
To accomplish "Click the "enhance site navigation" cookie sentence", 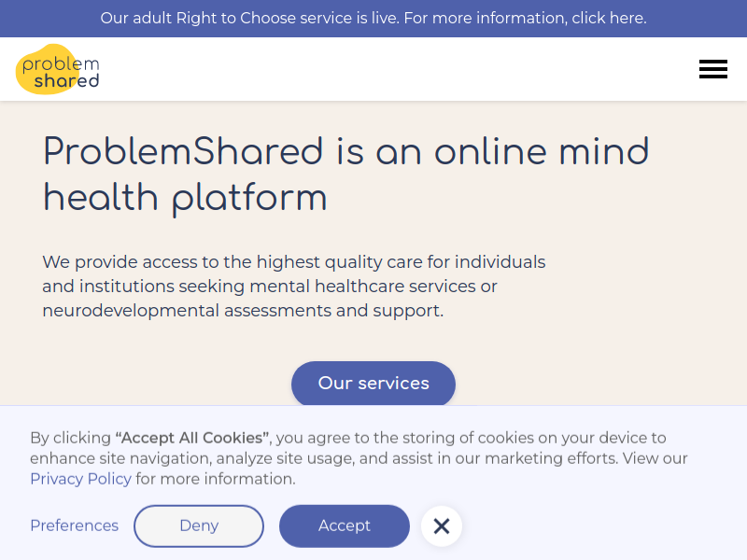I will [x=359, y=458].
